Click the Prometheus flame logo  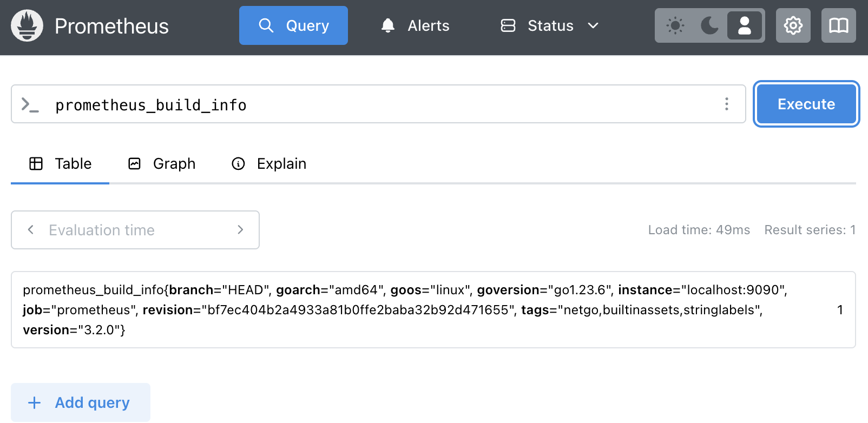[27, 25]
